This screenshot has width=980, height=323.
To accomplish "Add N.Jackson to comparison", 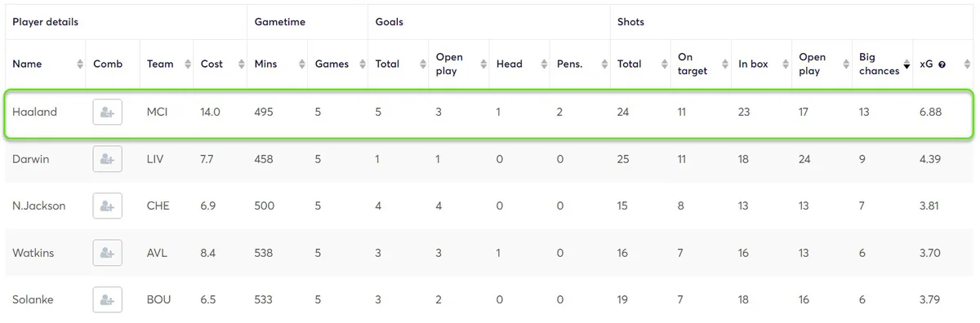I will (x=107, y=206).
